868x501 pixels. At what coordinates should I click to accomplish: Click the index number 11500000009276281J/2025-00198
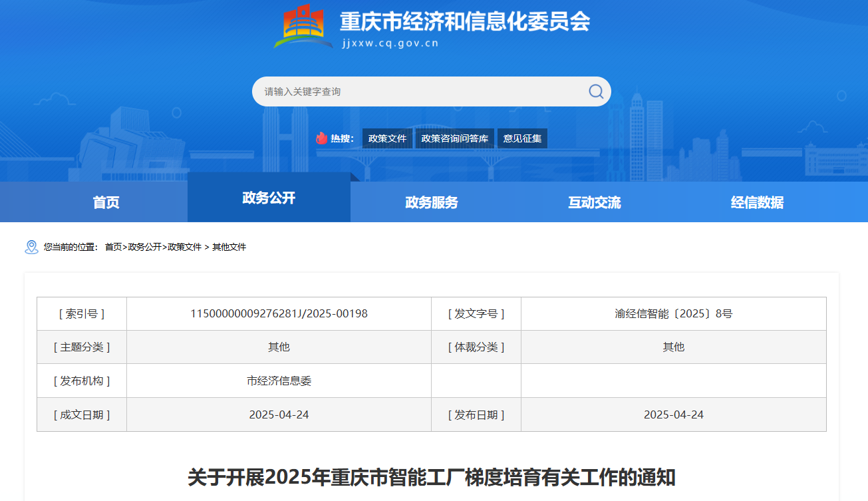pyautogui.click(x=279, y=313)
